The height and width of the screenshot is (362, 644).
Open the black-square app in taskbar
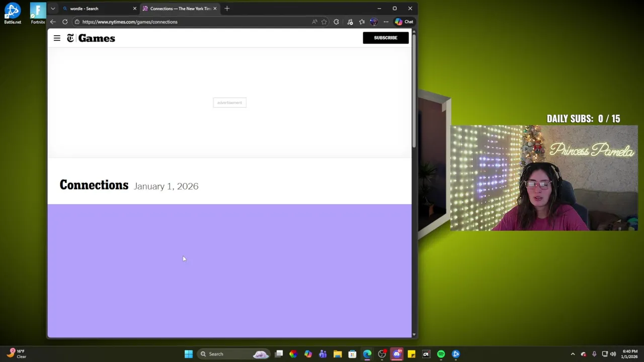[426, 354]
